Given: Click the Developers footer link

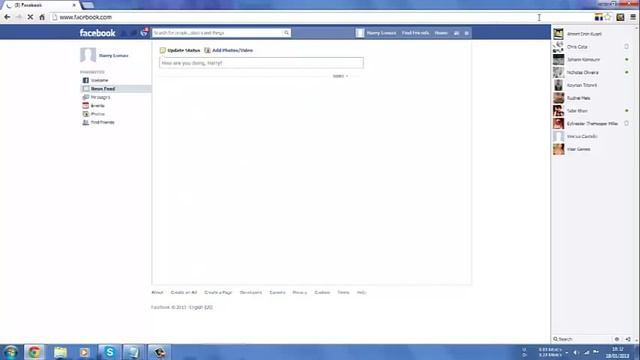Looking at the screenshot, I should pos(251,292).
